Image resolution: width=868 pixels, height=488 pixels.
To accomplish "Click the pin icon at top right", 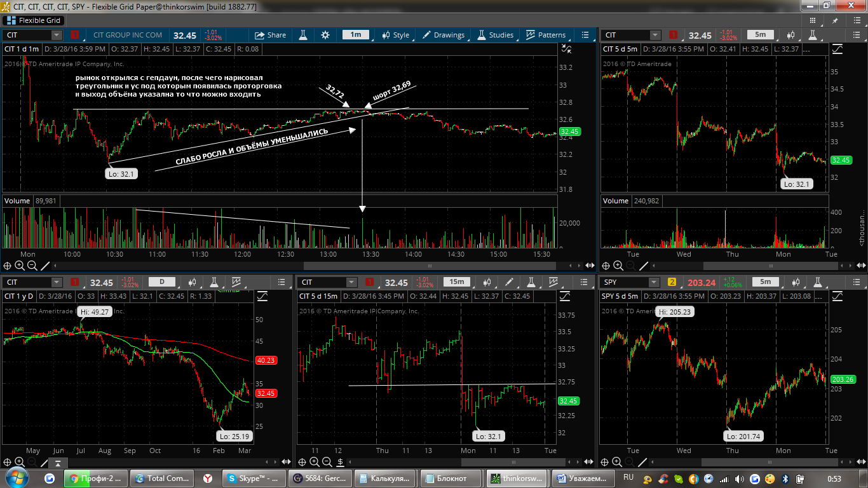I will click(835, 21).
